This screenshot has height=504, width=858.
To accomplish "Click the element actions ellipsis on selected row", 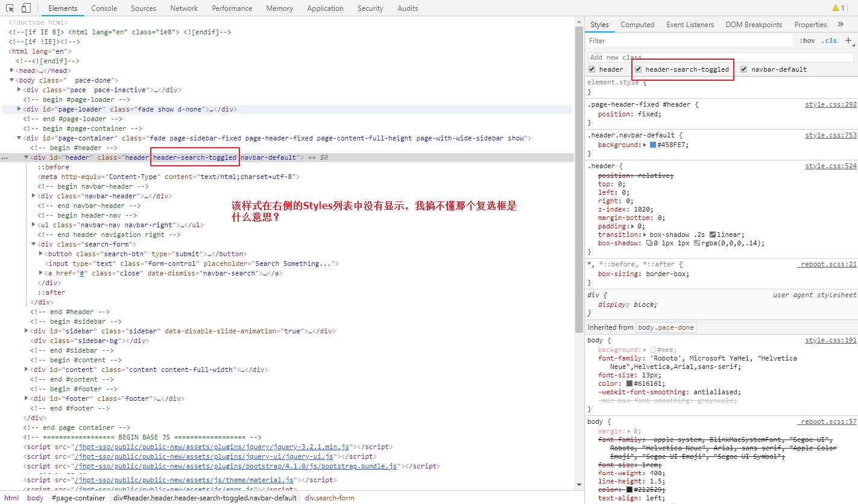I will pos(5,157).
